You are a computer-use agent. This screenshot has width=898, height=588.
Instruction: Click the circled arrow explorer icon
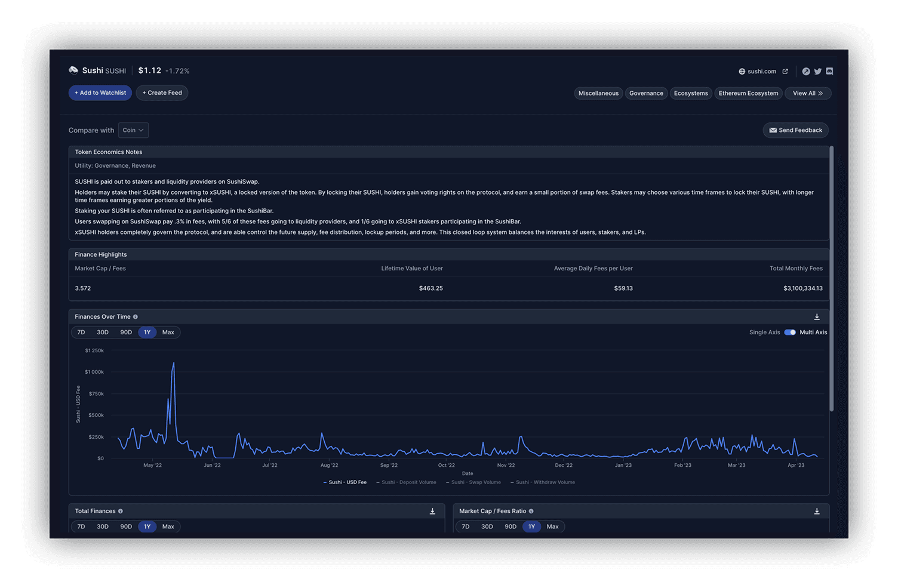coord(806,72)
